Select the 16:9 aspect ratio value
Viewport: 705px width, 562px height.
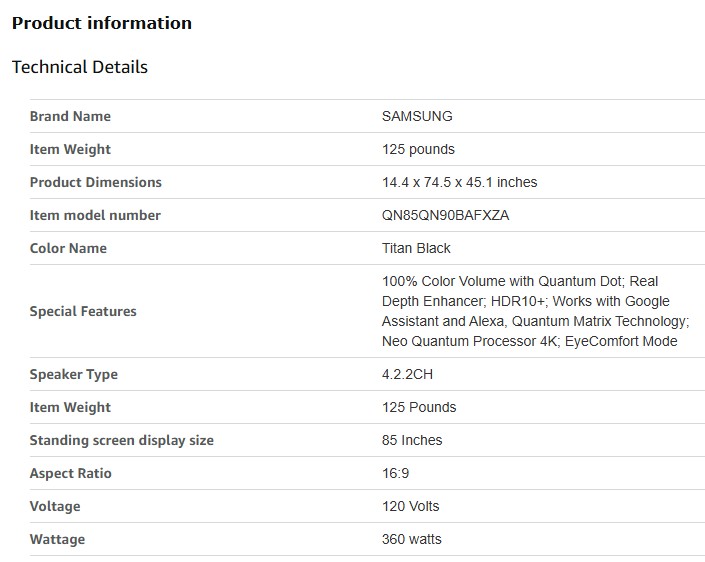[x=396, y=473]
